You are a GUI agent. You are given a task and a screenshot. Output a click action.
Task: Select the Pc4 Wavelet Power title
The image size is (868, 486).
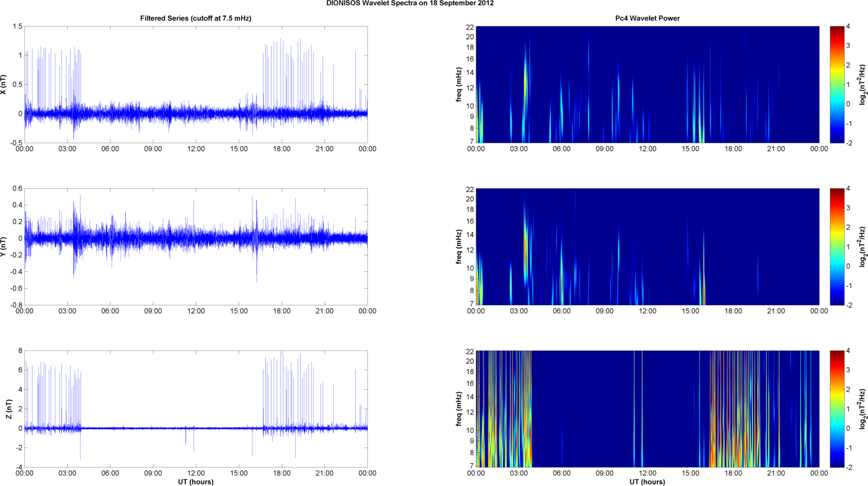click(x=647, y=18)
